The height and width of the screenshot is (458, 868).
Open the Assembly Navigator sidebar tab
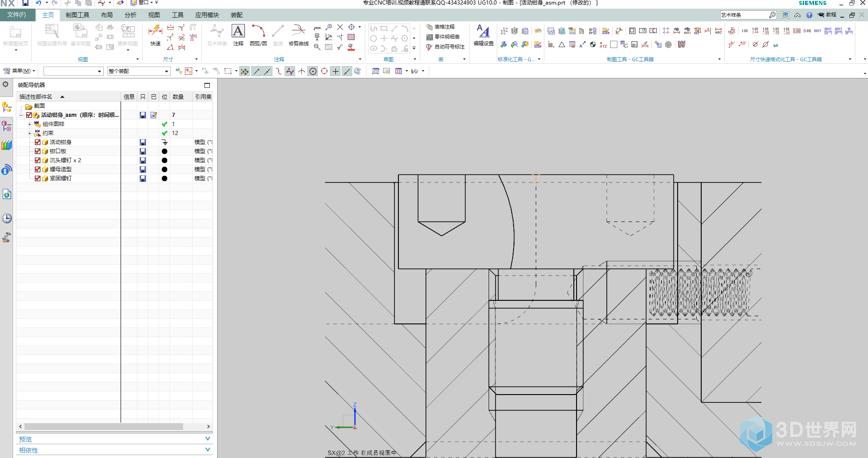pyautogui.click(x=6, y=107)
